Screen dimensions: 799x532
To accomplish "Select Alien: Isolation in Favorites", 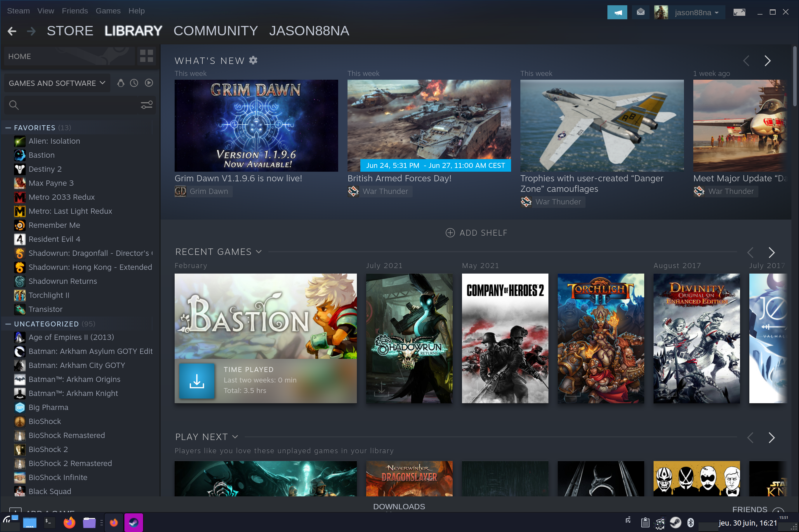I will click(54, 141).
